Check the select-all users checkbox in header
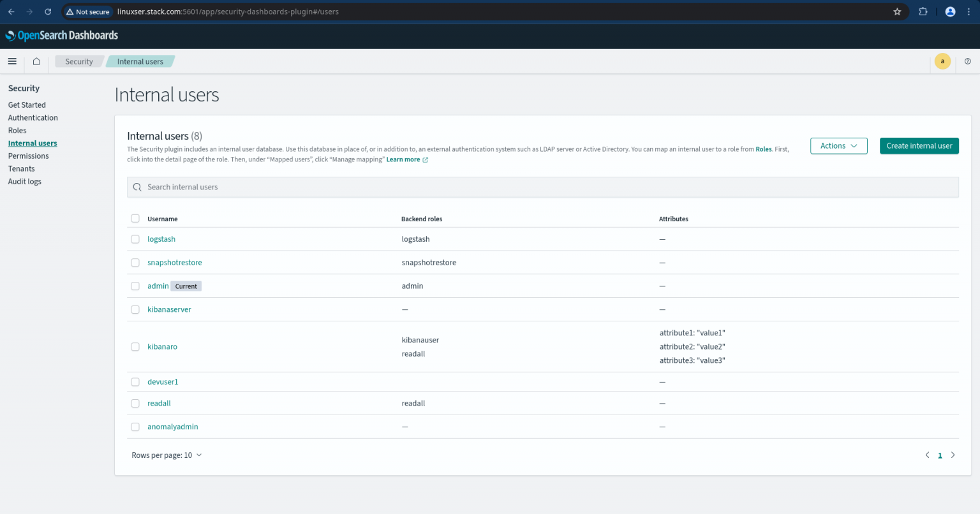Image resolution: width=980 pixels, height=514 pixels. (135, 218)
